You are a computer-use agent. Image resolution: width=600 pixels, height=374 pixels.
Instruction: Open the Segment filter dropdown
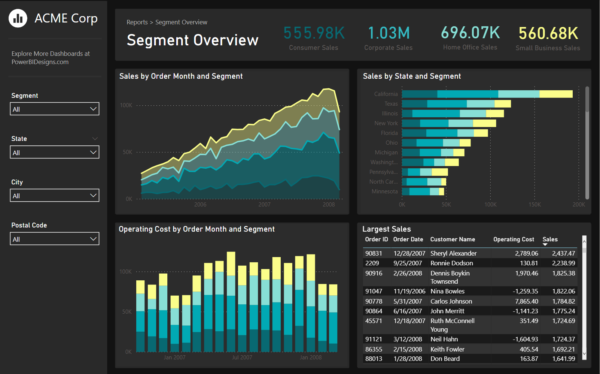55,109
